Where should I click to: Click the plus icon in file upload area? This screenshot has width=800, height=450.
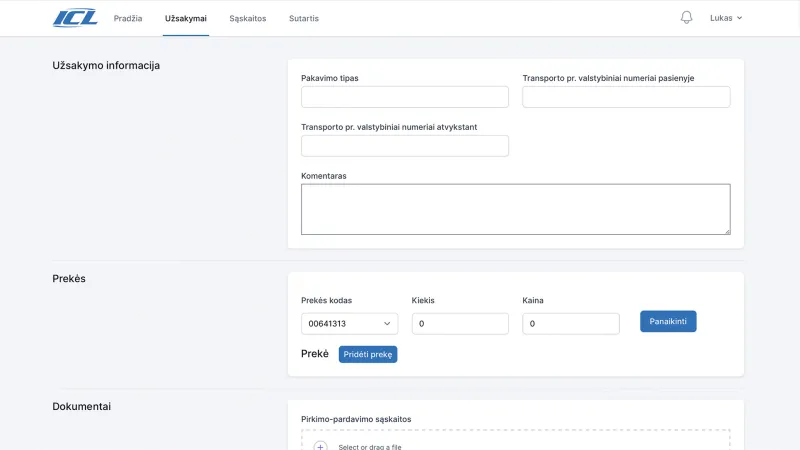click(320, 446)
